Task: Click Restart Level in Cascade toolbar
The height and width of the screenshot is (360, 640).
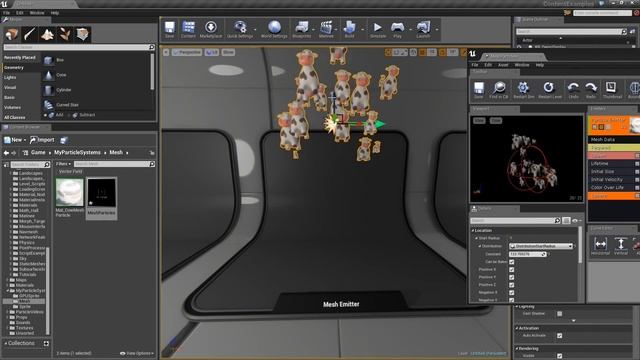Action: click(550, 90)
